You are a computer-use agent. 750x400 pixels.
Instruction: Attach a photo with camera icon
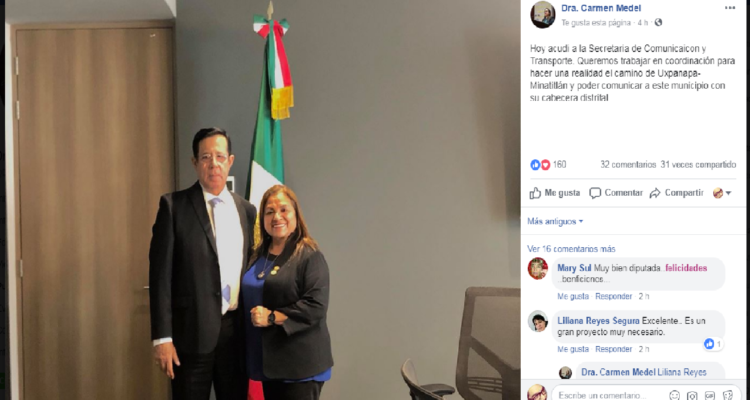[x=692, y=395]
